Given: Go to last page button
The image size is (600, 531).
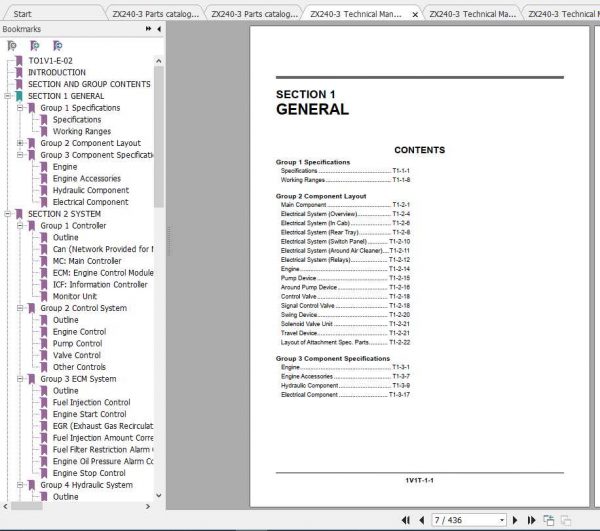Looking at the screenshot, I should point(531,520).
